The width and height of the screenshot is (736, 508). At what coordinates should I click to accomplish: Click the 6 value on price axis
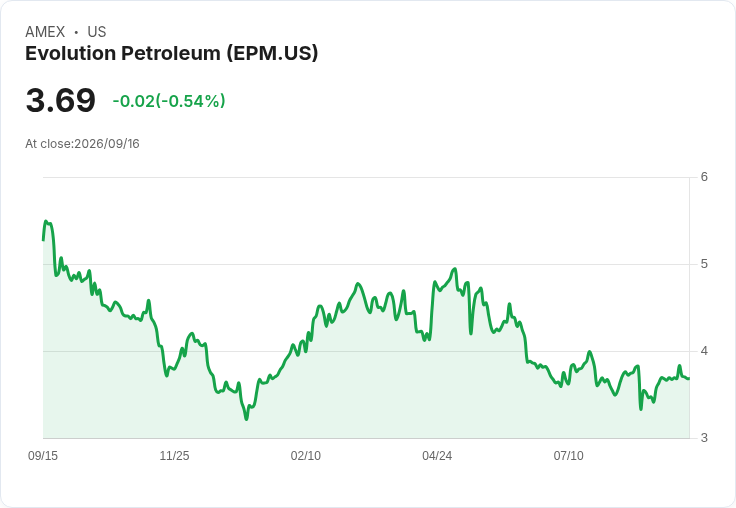[704, 177]
